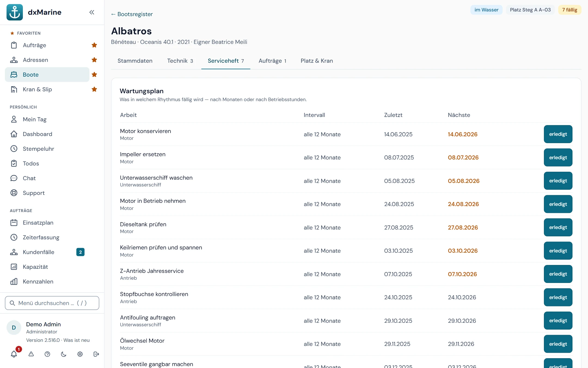Collapse the sidebar with double chevron
The image size is (588, 368).
[x=92, y=12]
